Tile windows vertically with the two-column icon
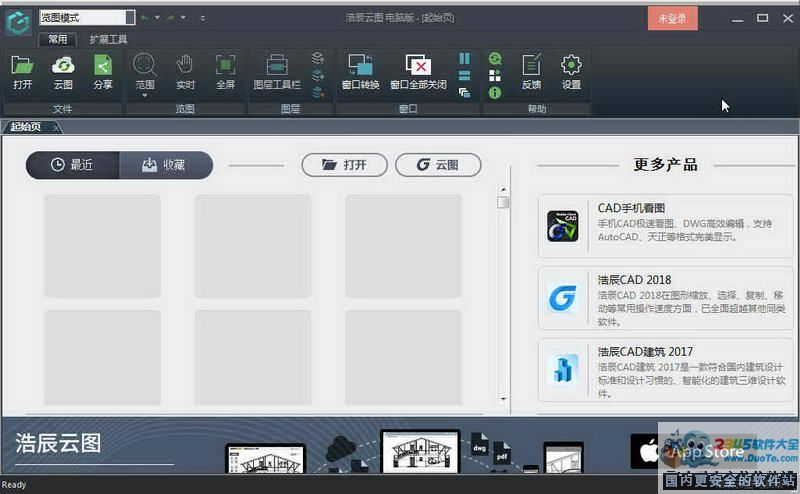 tap(464, 58)
